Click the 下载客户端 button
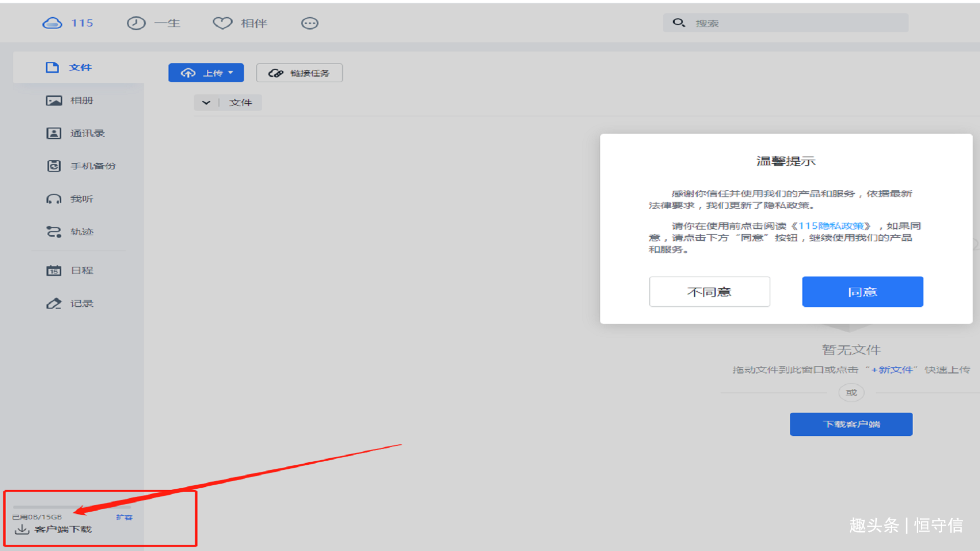This screenshot has width=980, height=551. click(851, 424)
